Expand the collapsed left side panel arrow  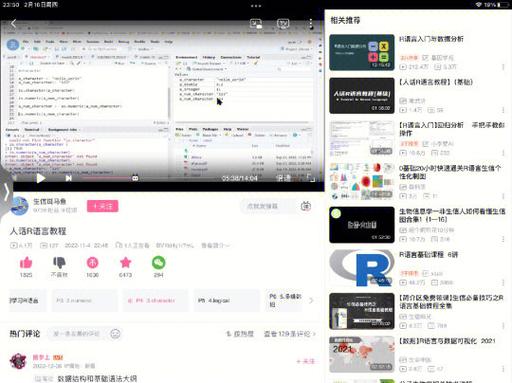coord(6,192)
